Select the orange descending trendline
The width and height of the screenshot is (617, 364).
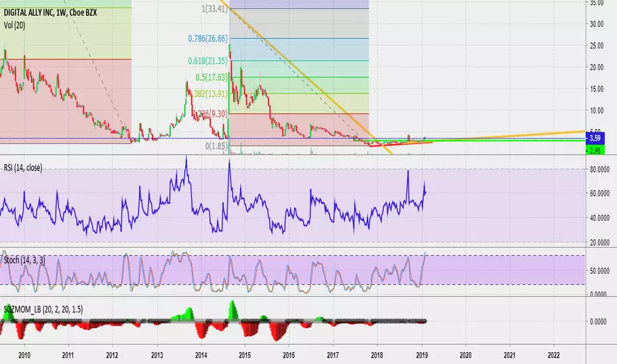pos(307,77)
